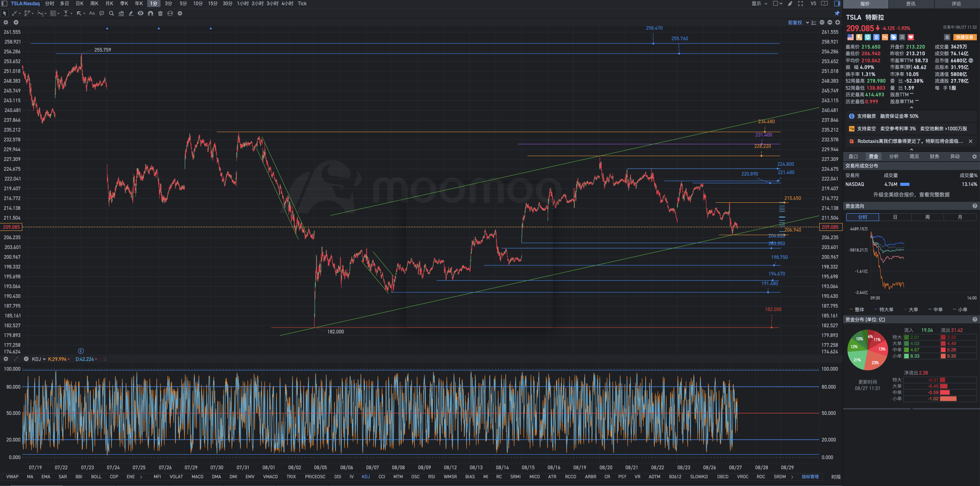
Task: Toggle the blue pin icon
Action: (837, 13)
